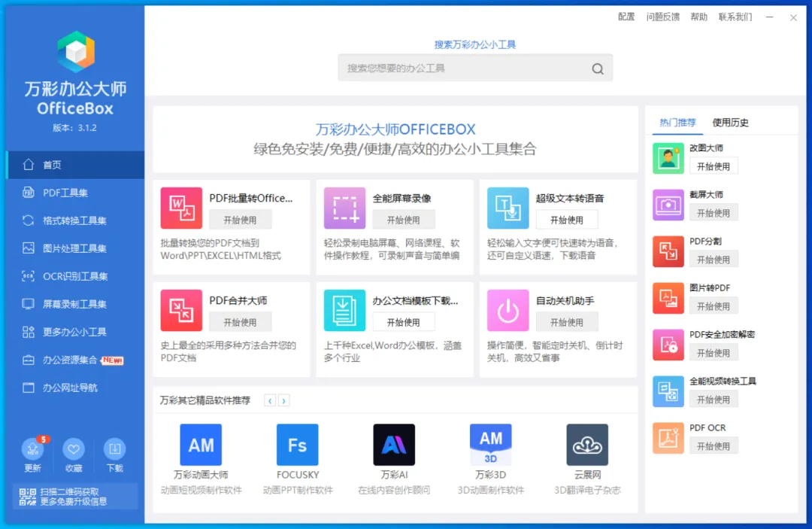Open the 全能屏幕录像 screen recorder icon
The height and width of the screenshot is (529, 812).
click(344, 208)
